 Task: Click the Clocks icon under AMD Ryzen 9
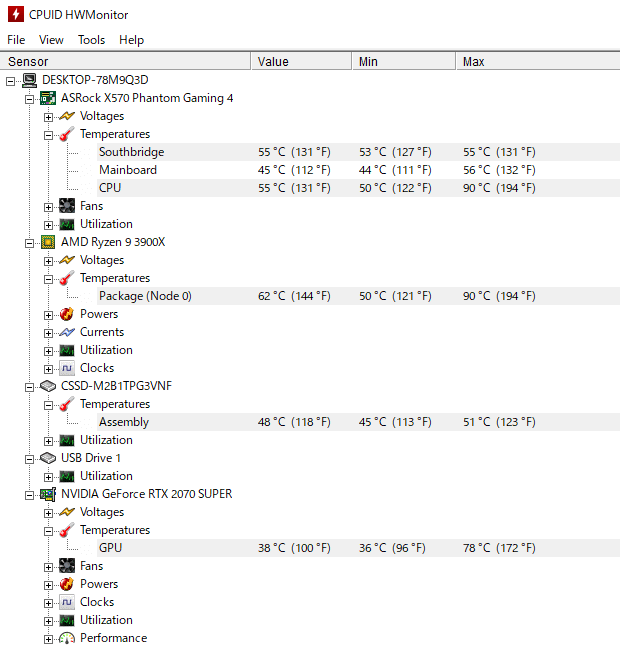67,368
